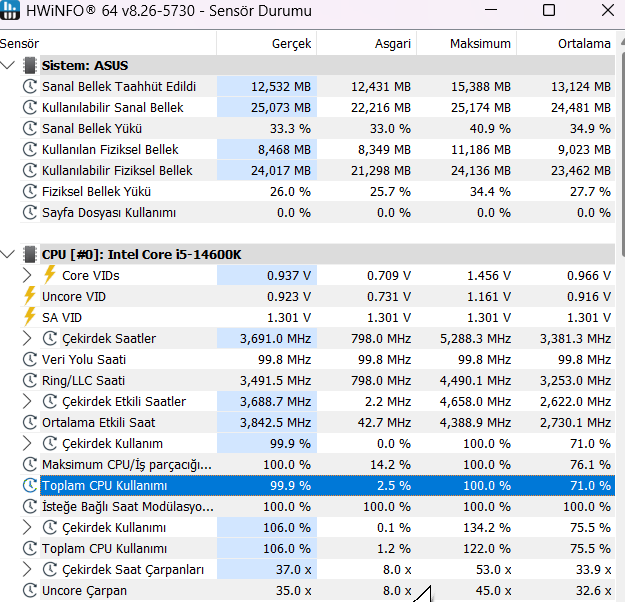
Task: Click the lightning bolt icon of Core VIDs
Action: [50, 274]
